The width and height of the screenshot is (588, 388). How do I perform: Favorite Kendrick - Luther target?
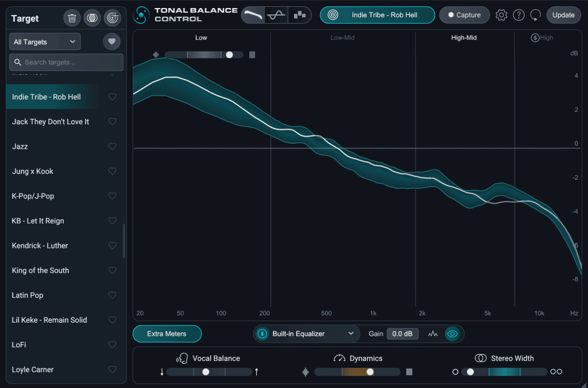click(112, 245)
